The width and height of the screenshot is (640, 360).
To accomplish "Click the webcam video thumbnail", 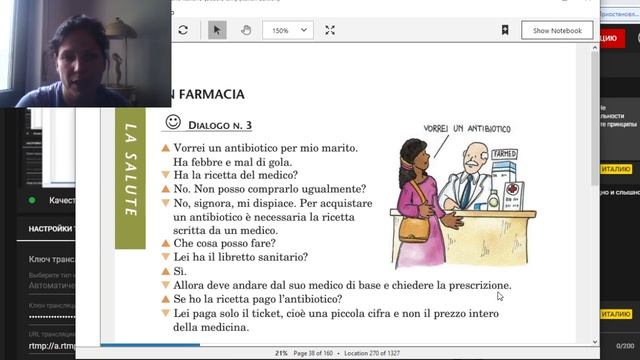I will (85, 53).
